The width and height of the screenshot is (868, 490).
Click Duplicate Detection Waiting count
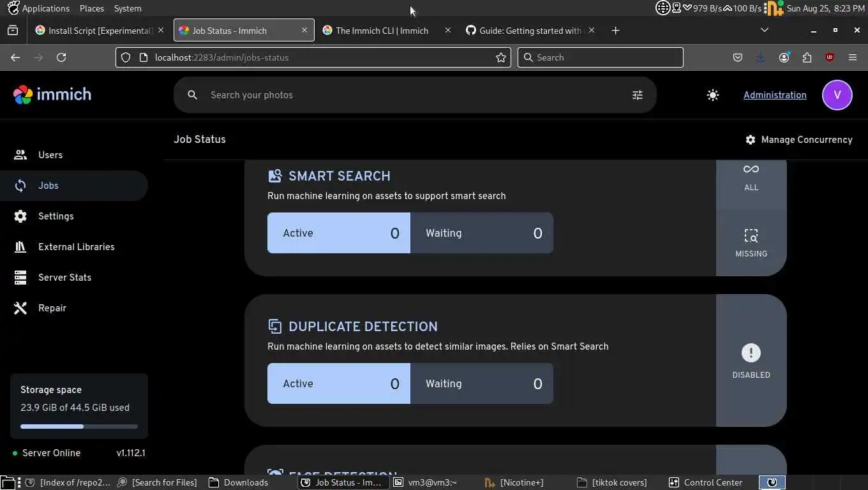coord(482,383)
